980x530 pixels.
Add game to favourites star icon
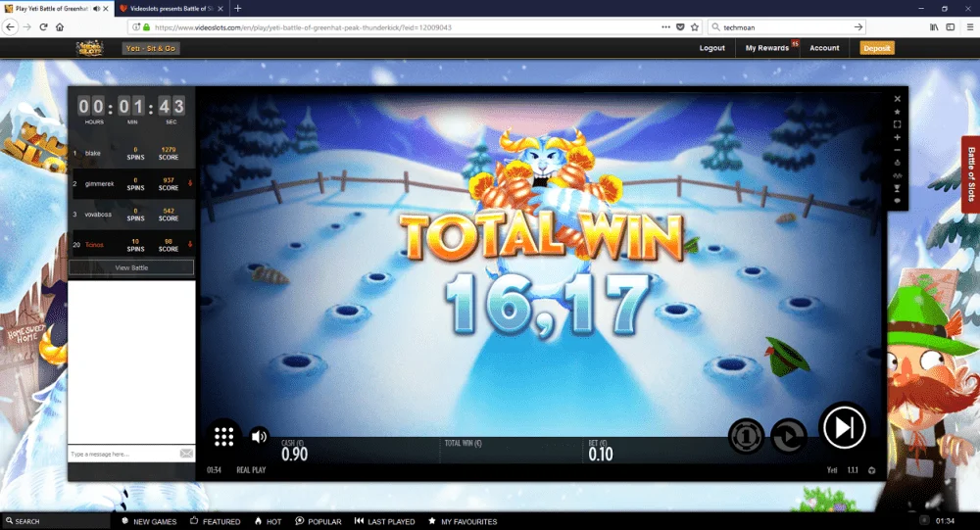pyautogui.click(x=897, y=112)
